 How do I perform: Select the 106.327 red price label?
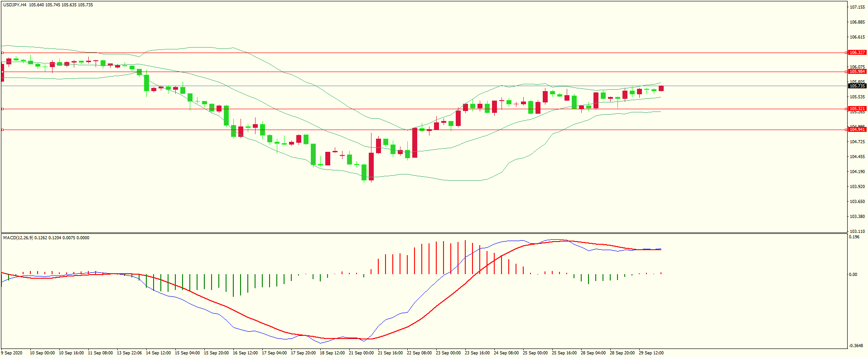point(857,53)
